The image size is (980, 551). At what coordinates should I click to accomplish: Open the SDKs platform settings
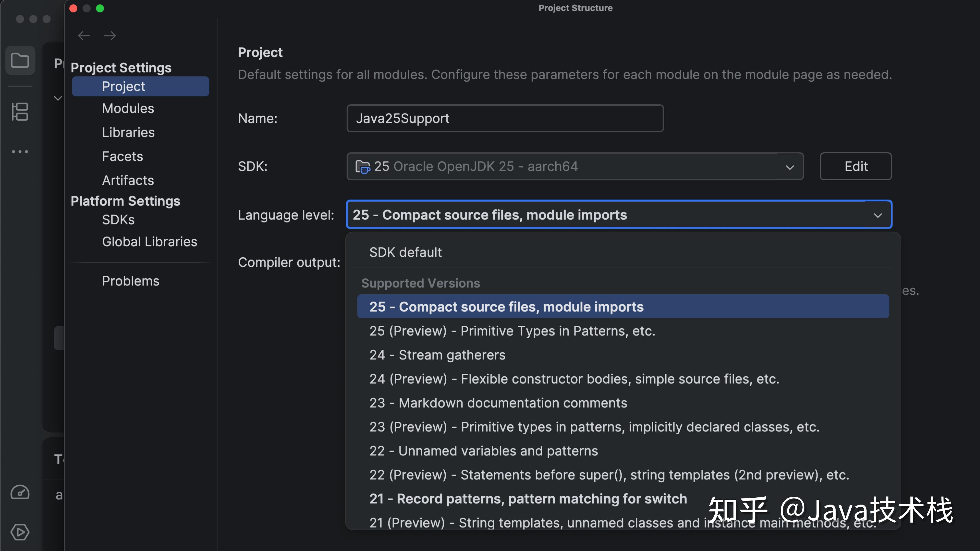(x=118, y=220)
